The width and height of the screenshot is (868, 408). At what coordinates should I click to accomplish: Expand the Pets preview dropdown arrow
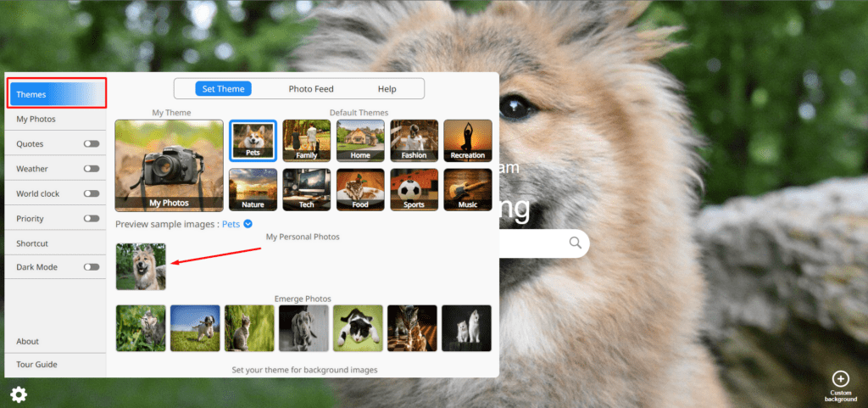click(x=248, y=224)
